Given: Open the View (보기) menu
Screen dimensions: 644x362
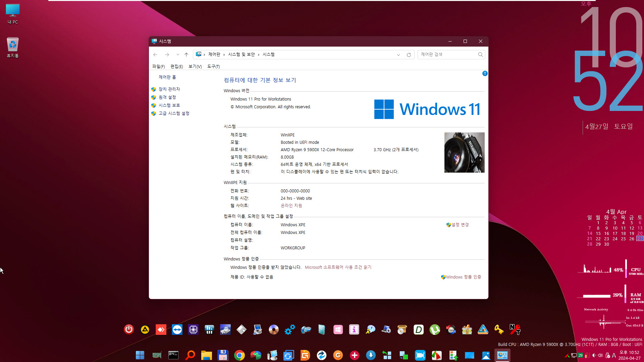Looking at the screenshot, I should [x=195, y=66].
